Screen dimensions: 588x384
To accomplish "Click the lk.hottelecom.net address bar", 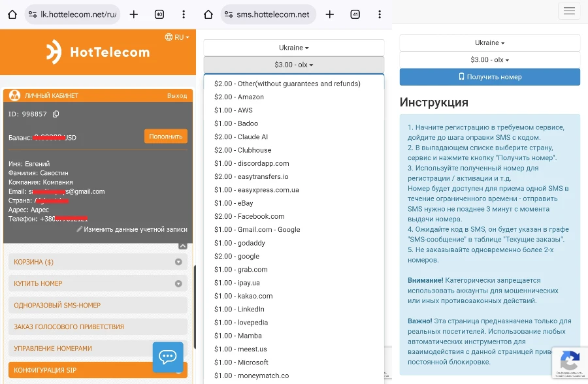I will 73,14.
